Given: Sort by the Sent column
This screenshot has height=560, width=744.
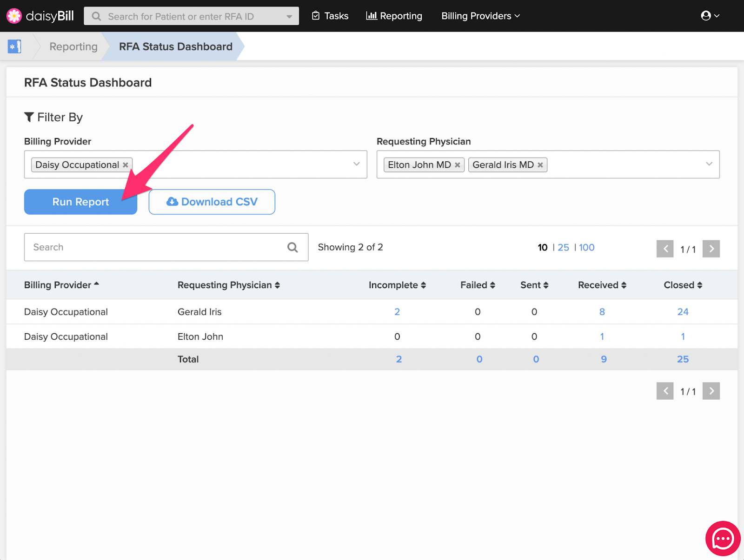Looking at the screenshot, I should point(534,285).
